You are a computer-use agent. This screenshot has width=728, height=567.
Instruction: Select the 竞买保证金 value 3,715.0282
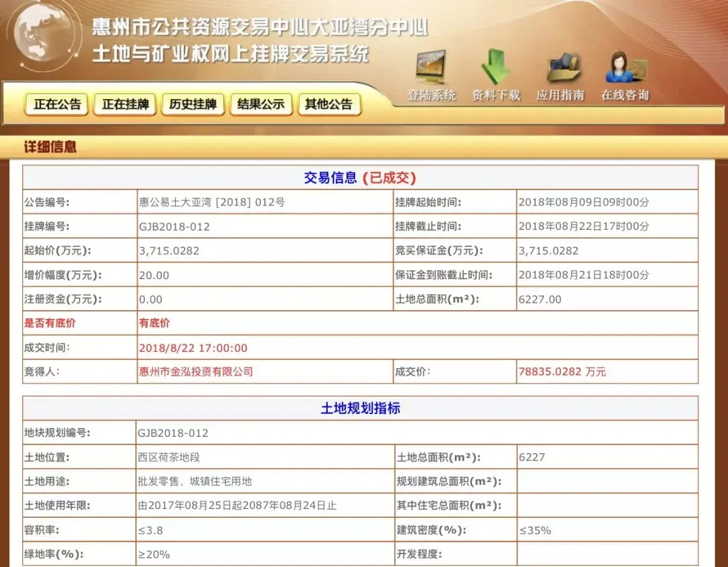[548, 251]
